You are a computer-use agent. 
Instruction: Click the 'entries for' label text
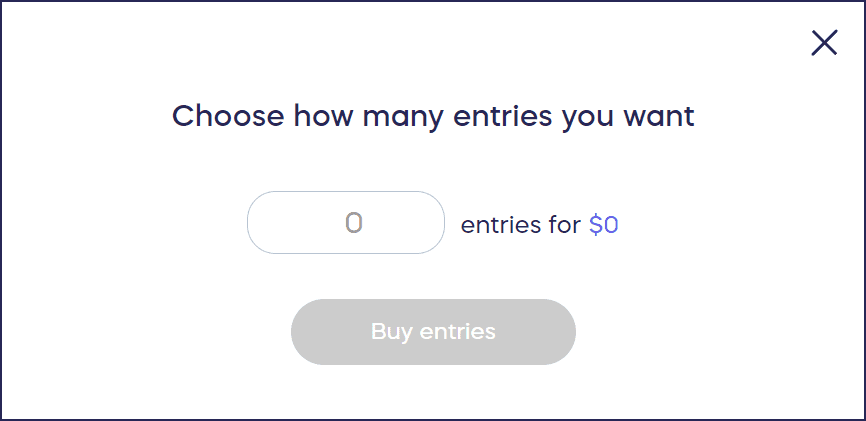tap(520, 225)
